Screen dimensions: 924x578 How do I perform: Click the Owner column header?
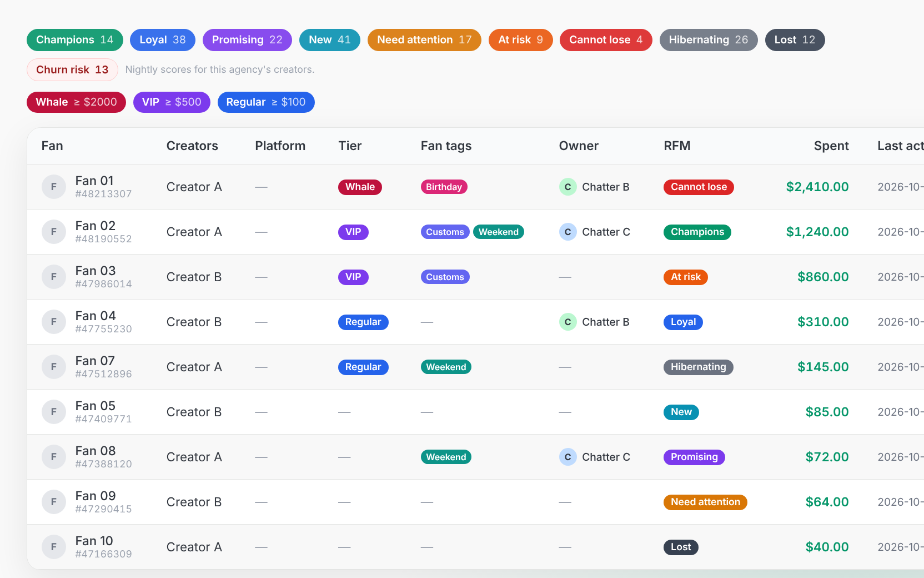[x=579, y=146]
